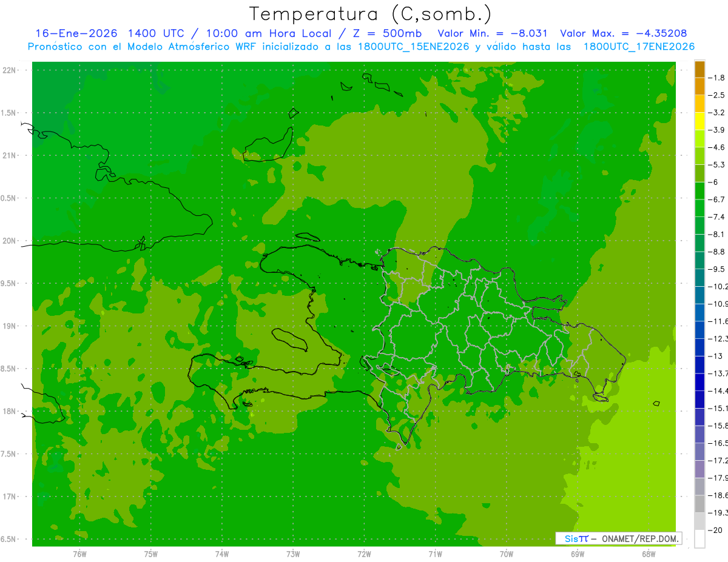Click the '18N' latitude label
Screen dimensions: 728x562
(x=9, y=412)
